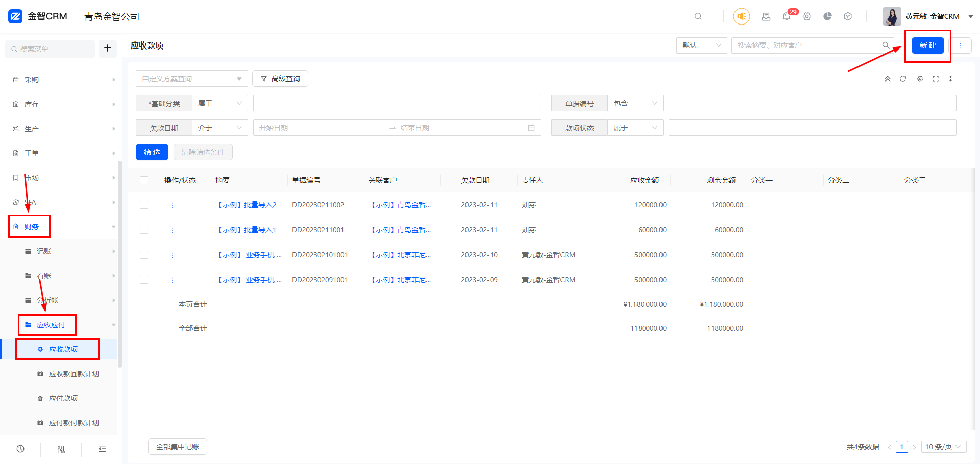Click the orange announcement speaker icon
980x464 pixels.
742,16
